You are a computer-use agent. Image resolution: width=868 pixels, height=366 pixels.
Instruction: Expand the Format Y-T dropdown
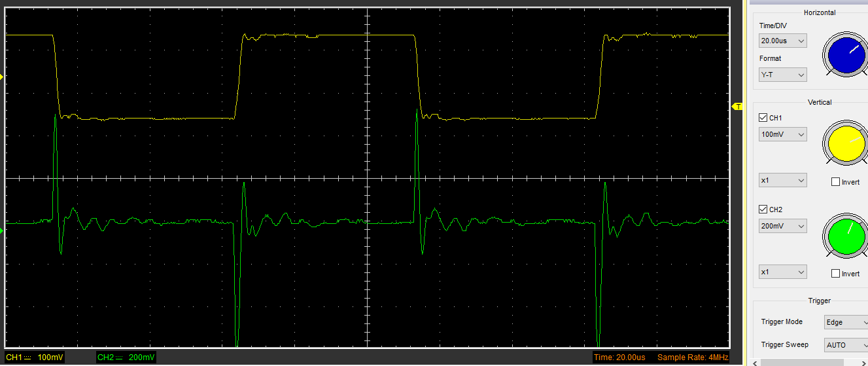782,75
